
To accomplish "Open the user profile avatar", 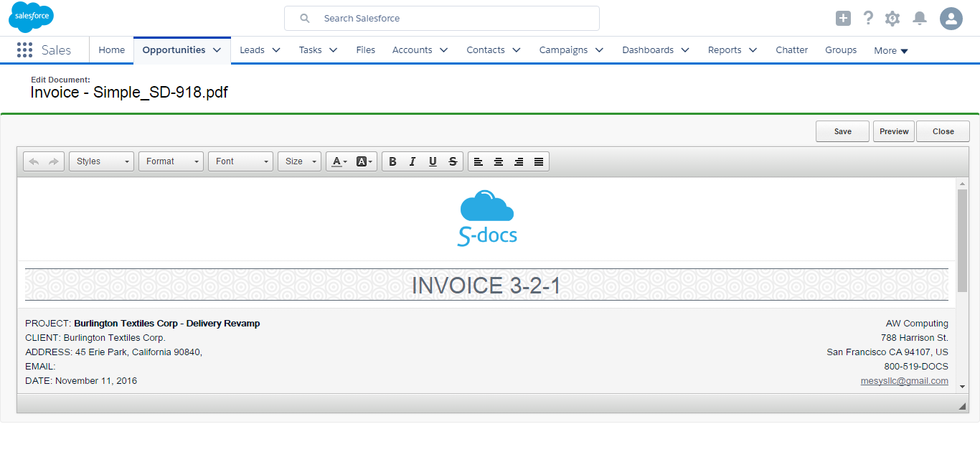I will tap(951, 19).
